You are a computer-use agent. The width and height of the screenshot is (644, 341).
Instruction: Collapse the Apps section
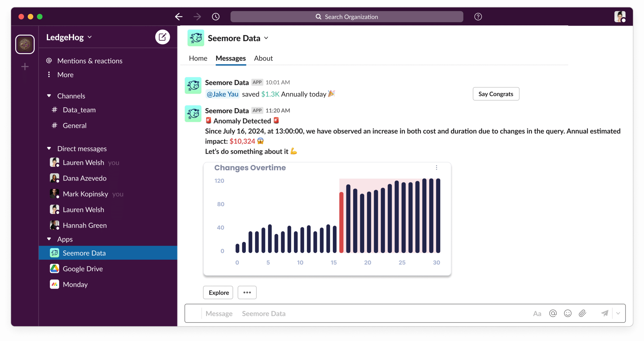tap(49, 239)
